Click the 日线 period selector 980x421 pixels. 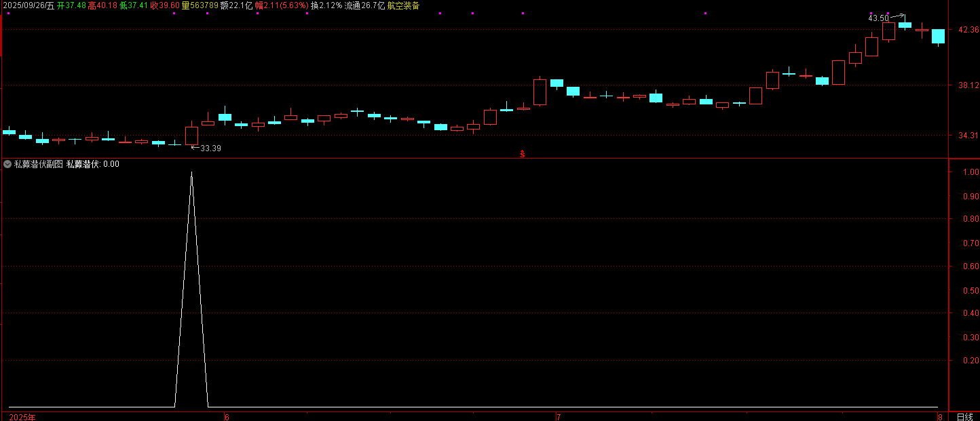(x=964, y=416)
